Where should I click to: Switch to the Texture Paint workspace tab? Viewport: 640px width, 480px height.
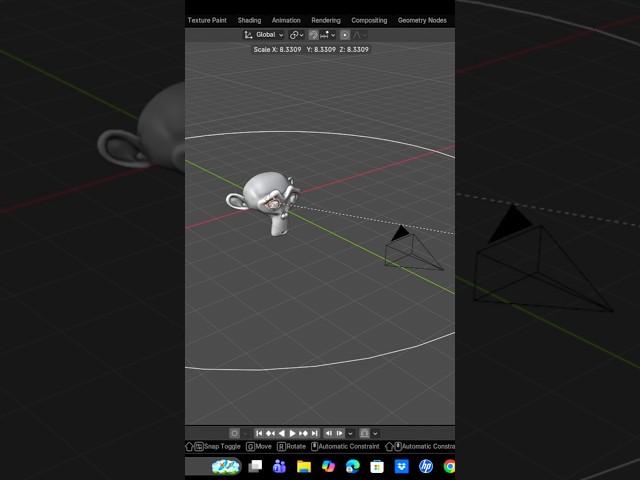click(207, 20)
